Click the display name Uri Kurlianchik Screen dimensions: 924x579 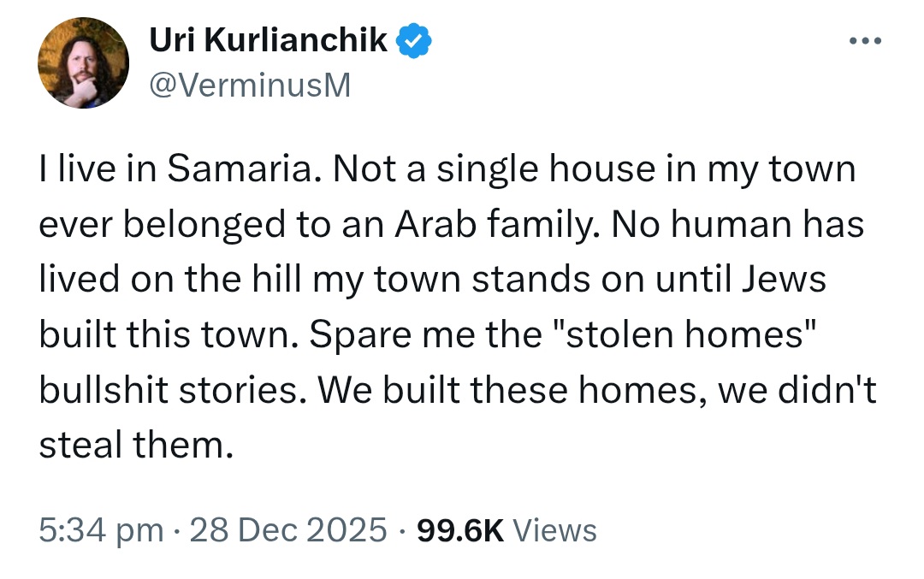coord(268,40)
